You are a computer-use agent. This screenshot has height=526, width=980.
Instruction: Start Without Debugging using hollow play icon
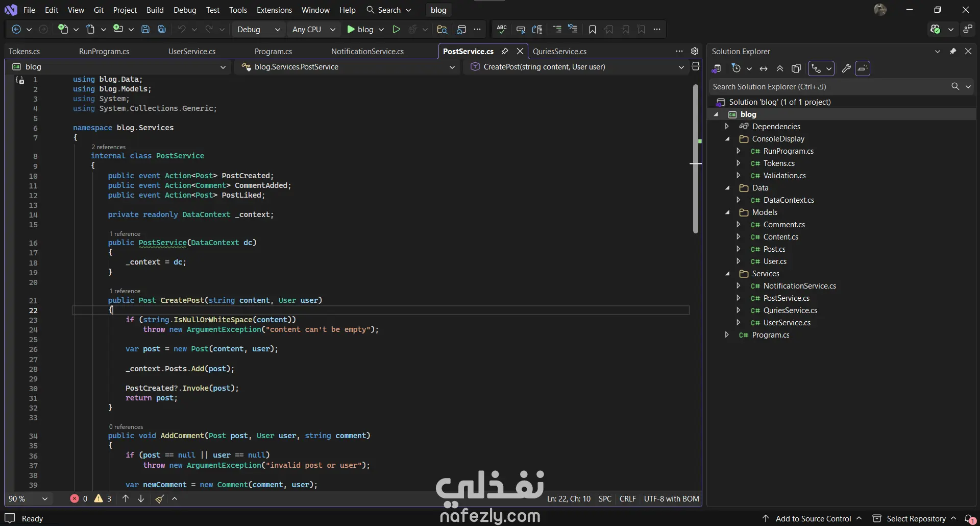(396, 30)
